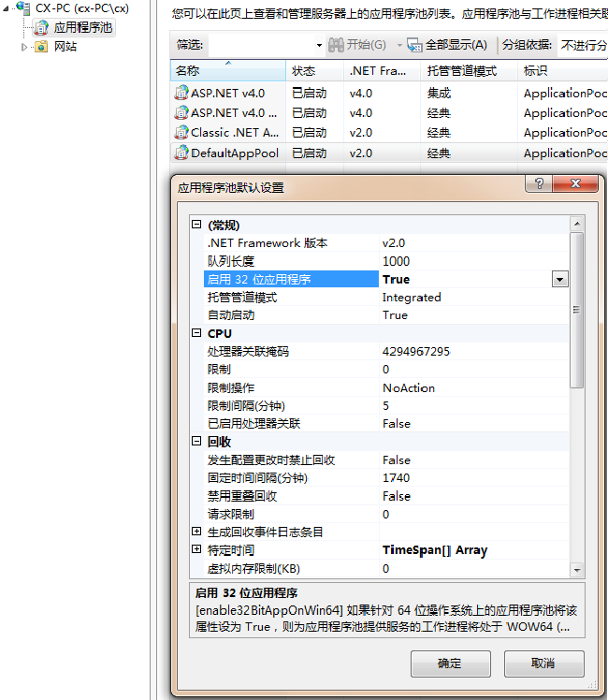Viewport: 608px width, 700px height.
Task: Click the 开始(G) binoculars icon
Action: tap(336, 45)
